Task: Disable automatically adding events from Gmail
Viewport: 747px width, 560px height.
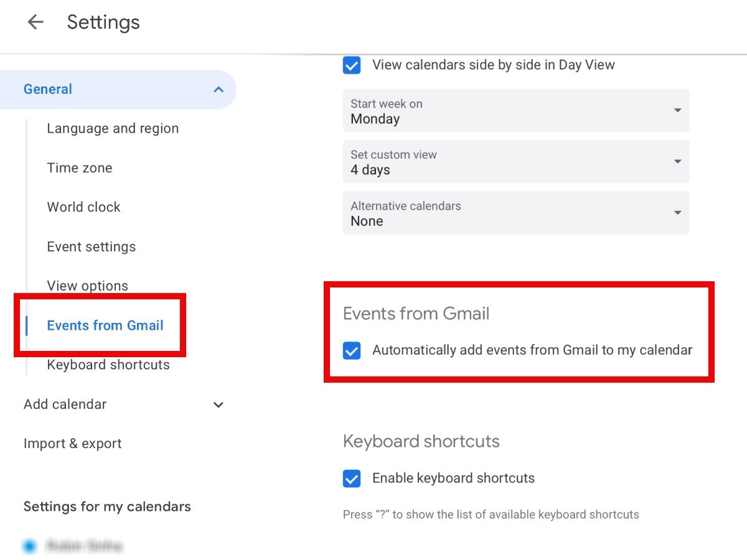Action: (x=352, y=350)
